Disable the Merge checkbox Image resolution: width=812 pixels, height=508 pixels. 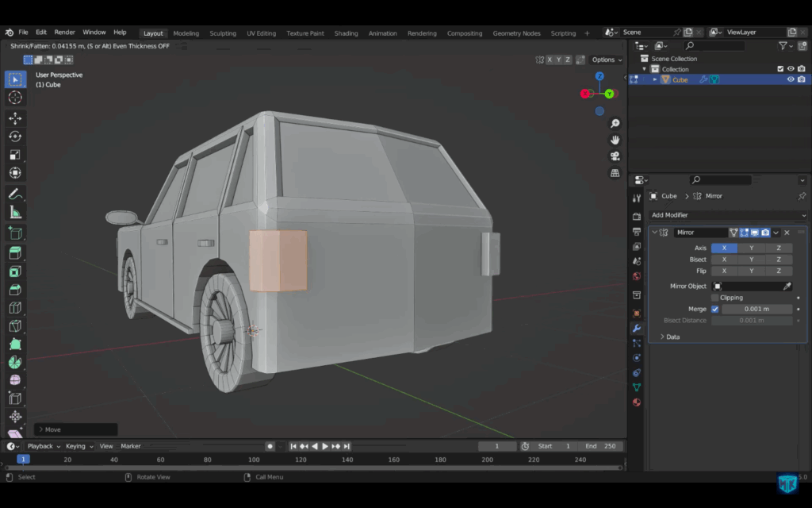[715, 309]
